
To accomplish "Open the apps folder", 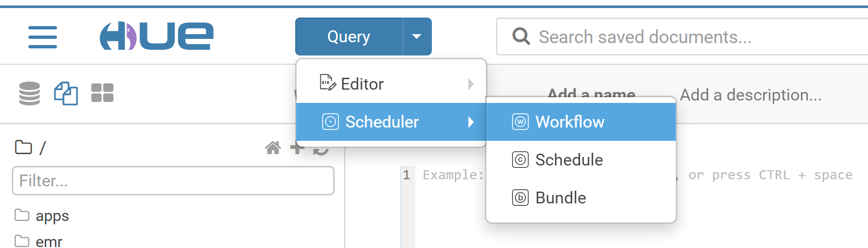I will tap(52, 216).
